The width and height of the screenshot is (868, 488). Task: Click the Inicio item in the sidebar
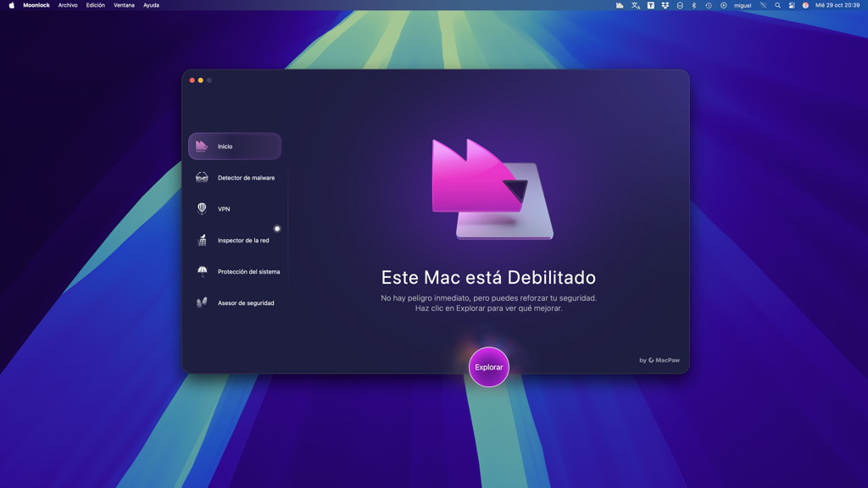235,146
